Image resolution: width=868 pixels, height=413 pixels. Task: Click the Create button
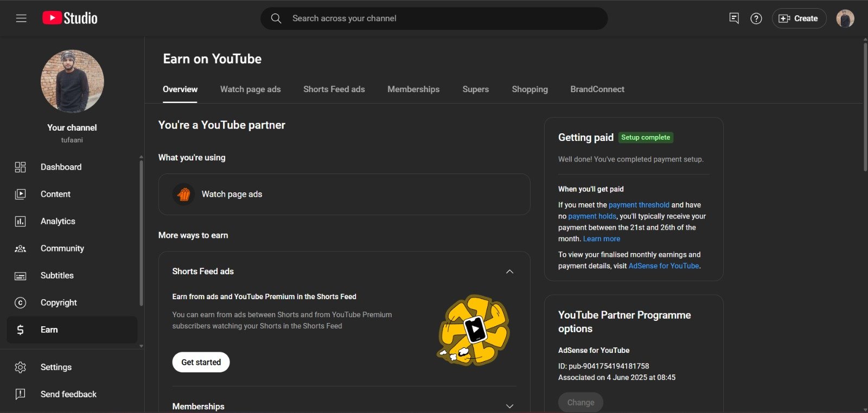click(x=799, y=18)
